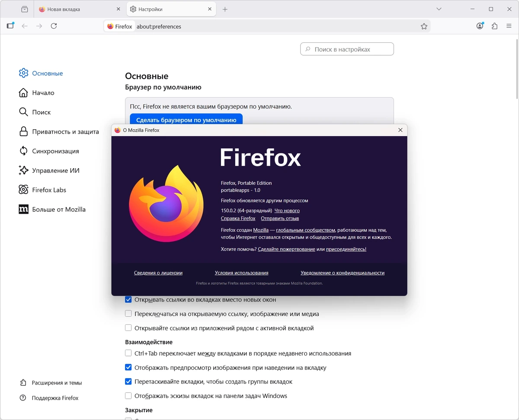Open the Справка Firefox link

[x=238, y=218]
